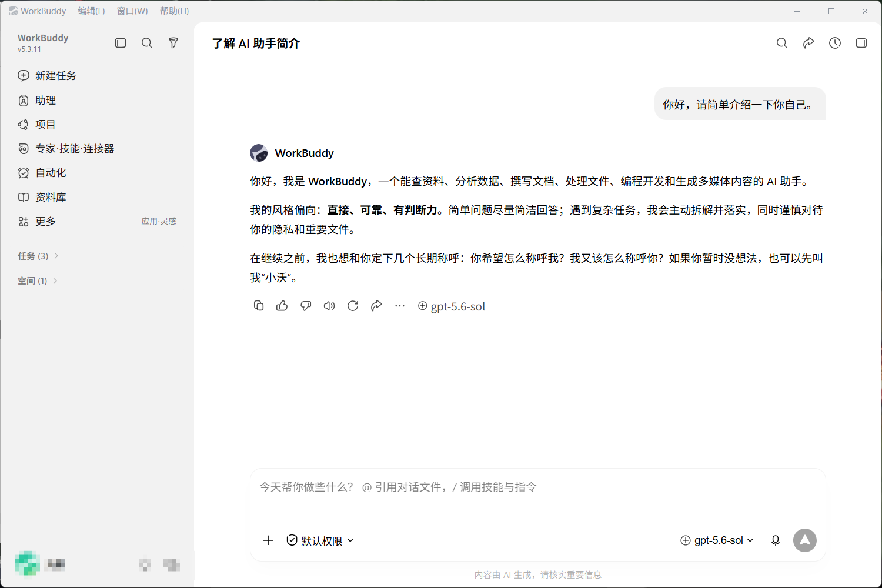Start a 新建任务 new task

pos(97,75)
